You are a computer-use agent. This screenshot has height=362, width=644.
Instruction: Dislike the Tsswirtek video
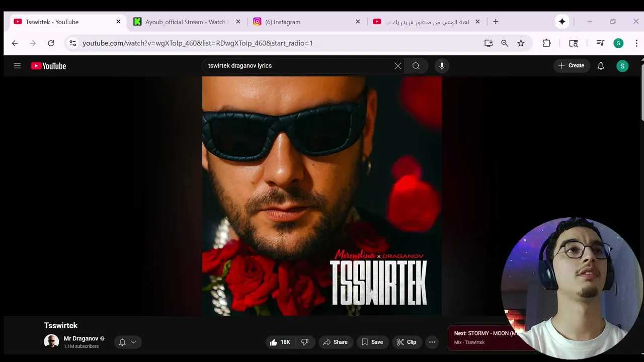coord(305,342)
